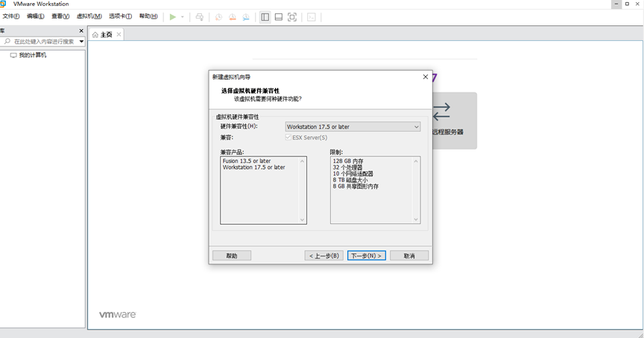The image size is (644, 338).
Task: Close the 新建虚拟机向导 dialog
Action: click(426, 77)
